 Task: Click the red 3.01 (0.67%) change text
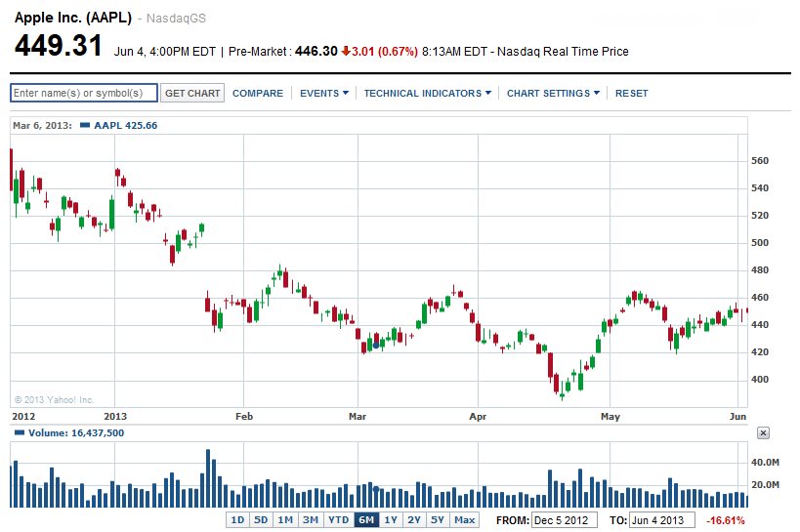pos(385,51)
